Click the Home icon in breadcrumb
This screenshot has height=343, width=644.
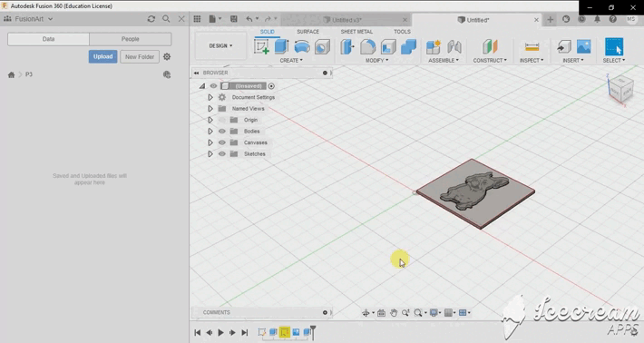pos(11,74)
